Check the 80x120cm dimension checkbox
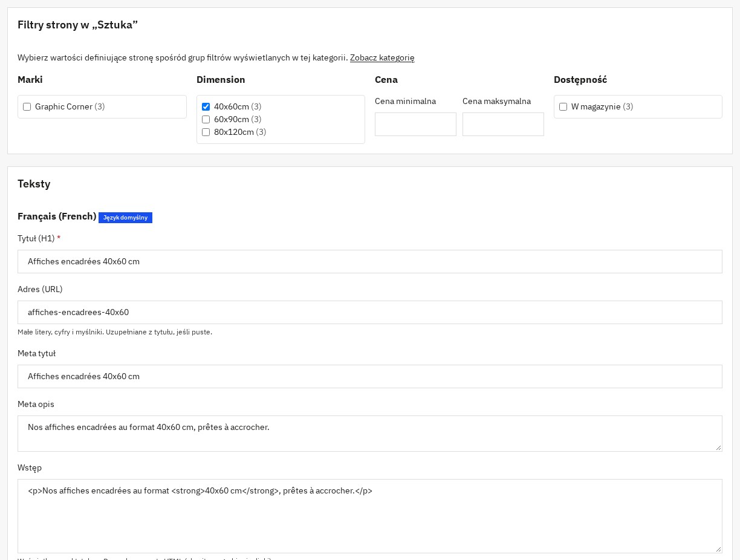 tap(206, 132)
